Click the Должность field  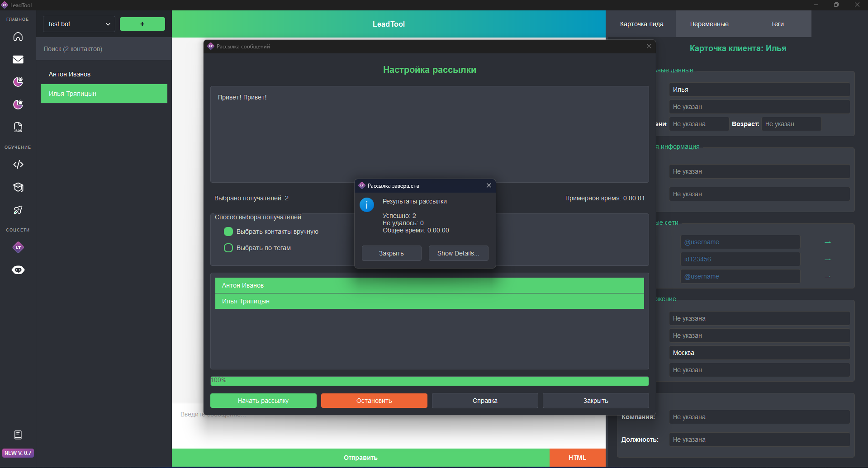coord(759,440)
